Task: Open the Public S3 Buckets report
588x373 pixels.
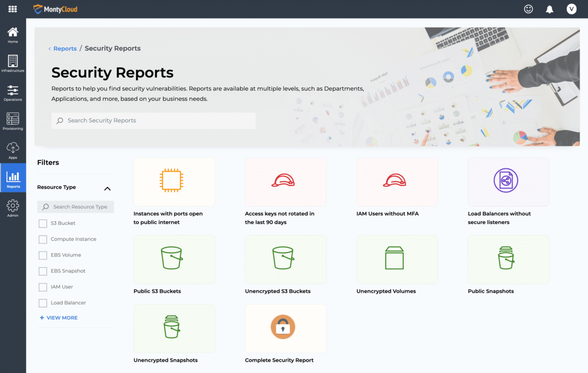Action: tap(174, 259)
